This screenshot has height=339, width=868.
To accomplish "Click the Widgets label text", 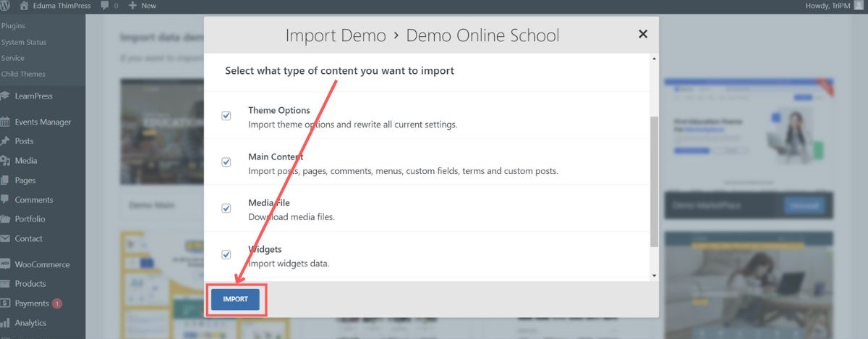I will (265, 250).
